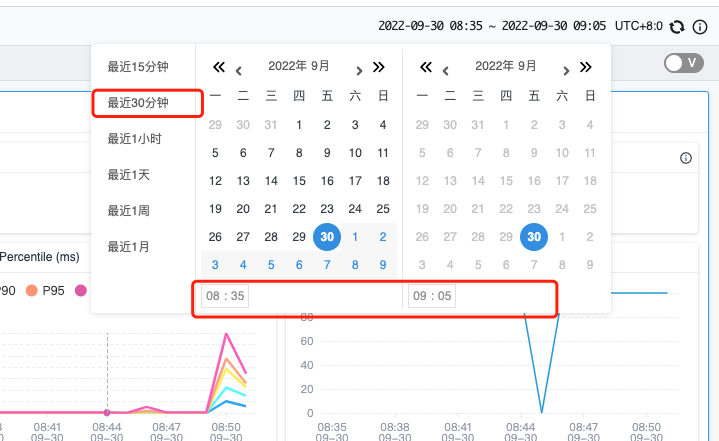This screenshot has width=719, height=441.
Task: Go to next year in right calendar
Action: coord(585,67)
